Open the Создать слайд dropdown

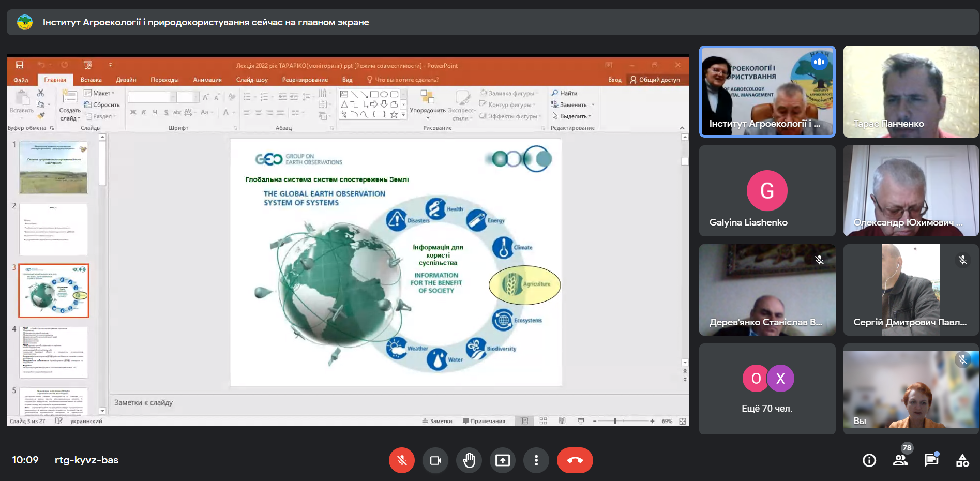70,115
